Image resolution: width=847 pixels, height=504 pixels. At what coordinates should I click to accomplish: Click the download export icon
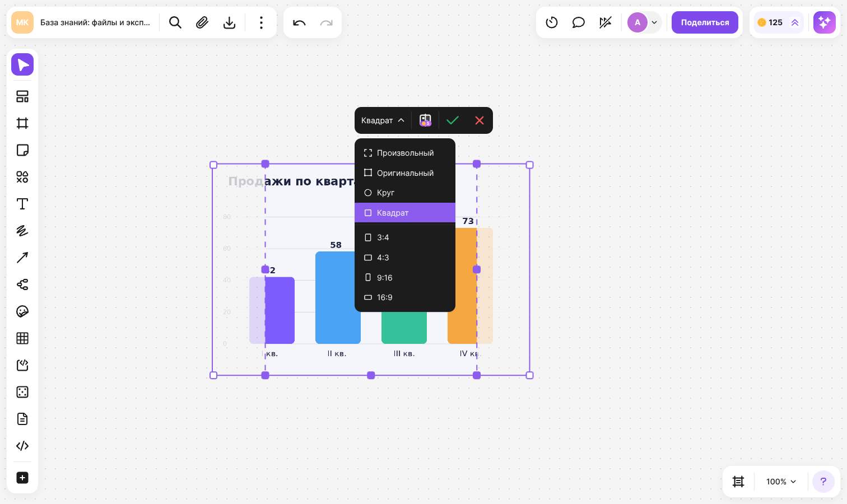point(229,22)
